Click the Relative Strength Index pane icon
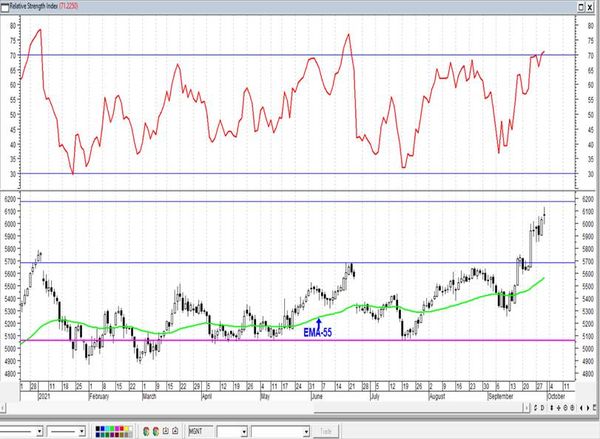Viewport: 600px width, 439px height. pyautogui.click(x=5, y=7)
